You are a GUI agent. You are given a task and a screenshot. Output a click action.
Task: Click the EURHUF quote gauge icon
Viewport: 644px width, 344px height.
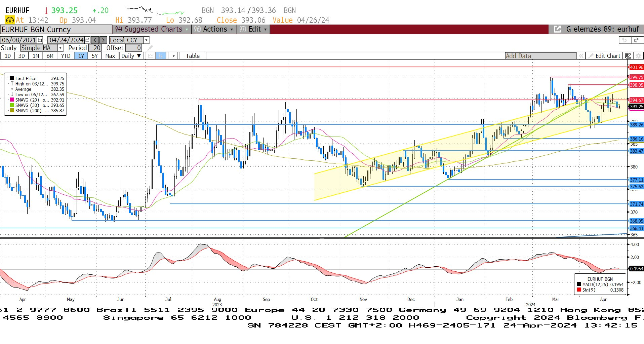pyautogui.click(x=10, y=20)
